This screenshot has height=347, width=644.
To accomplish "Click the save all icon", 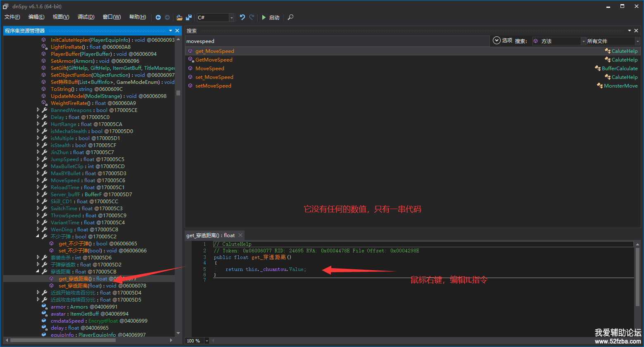I will tap(189, 17).
